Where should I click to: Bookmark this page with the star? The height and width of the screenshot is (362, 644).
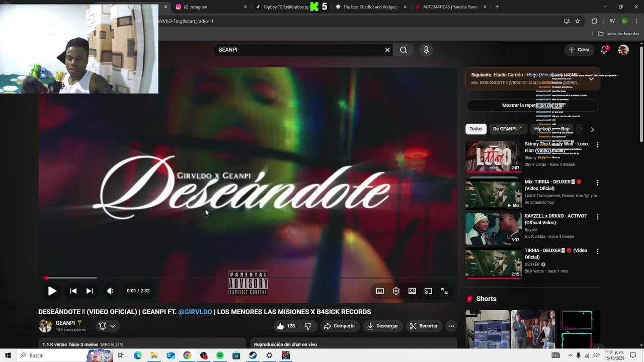(x=578, y=21)
